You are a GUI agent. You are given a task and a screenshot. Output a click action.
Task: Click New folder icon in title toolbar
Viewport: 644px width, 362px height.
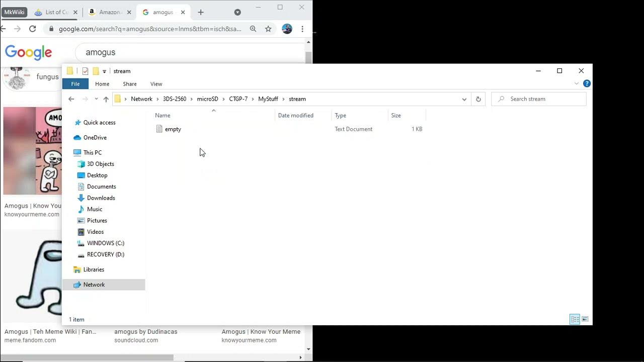pos(96,71)
